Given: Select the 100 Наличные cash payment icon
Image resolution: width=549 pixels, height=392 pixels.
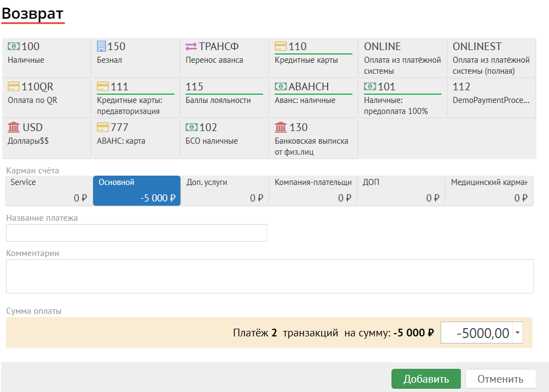Looking at the screenshot, I should pyautogui.click(x=14, y=47).
